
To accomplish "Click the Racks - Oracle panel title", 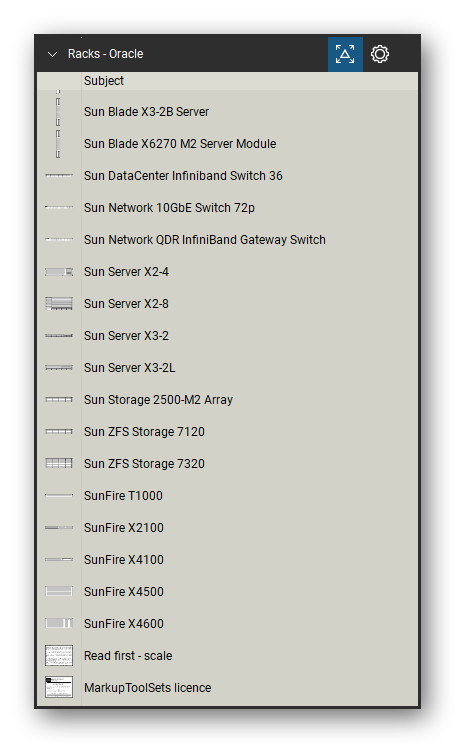I will pos(105,54).
